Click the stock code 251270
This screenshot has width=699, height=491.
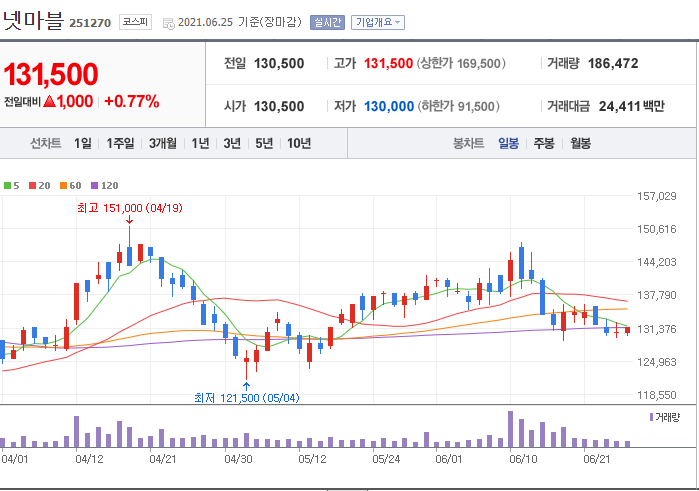click(x=90, y=23)
